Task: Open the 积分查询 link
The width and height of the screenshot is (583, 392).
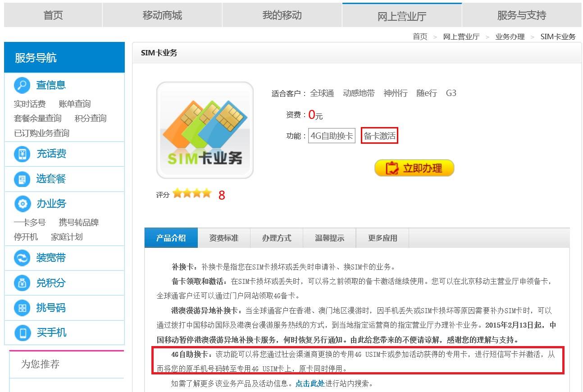Action: click(x=91, y=119)
